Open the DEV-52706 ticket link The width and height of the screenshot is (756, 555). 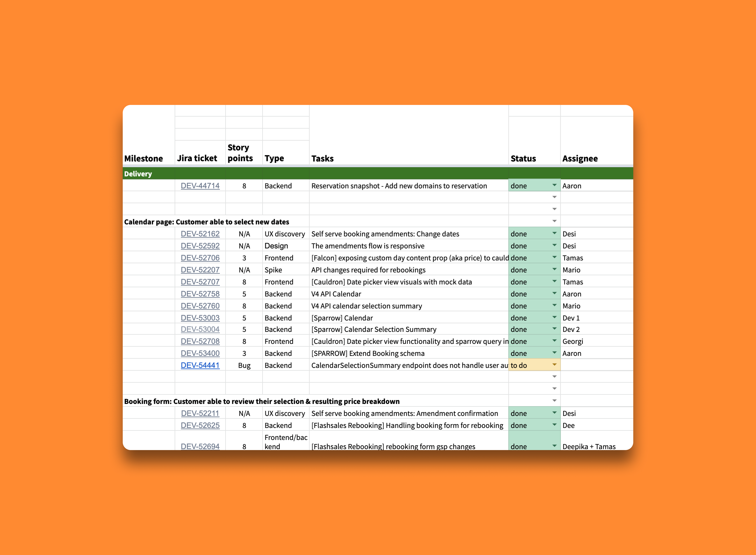(x=200, y=258)
